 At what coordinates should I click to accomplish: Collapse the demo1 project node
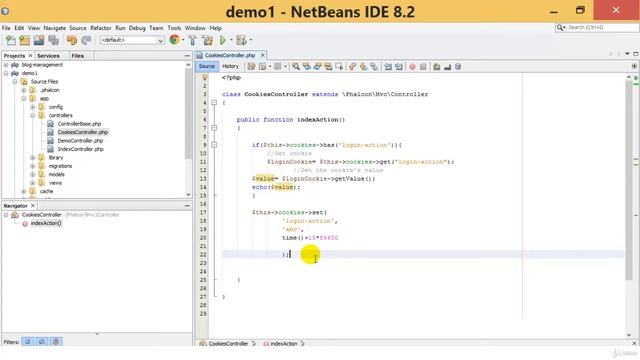(6, 73)
